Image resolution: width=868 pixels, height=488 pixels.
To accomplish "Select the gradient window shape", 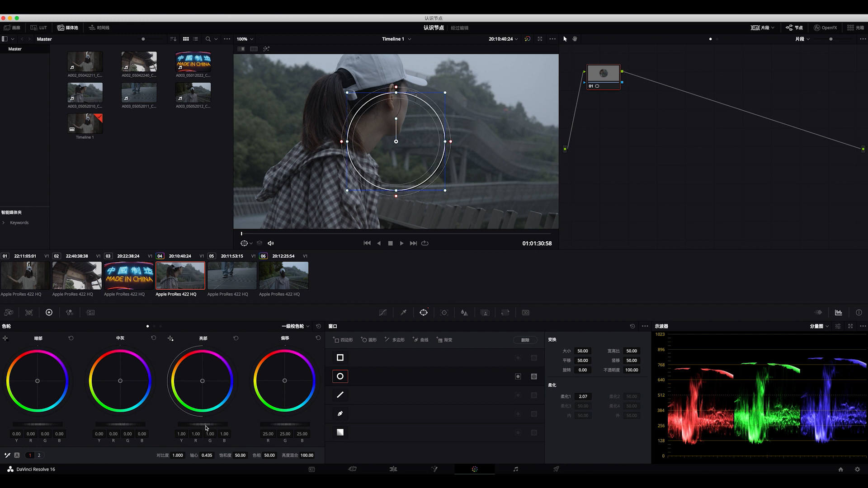I will click(x=340, y=432).
